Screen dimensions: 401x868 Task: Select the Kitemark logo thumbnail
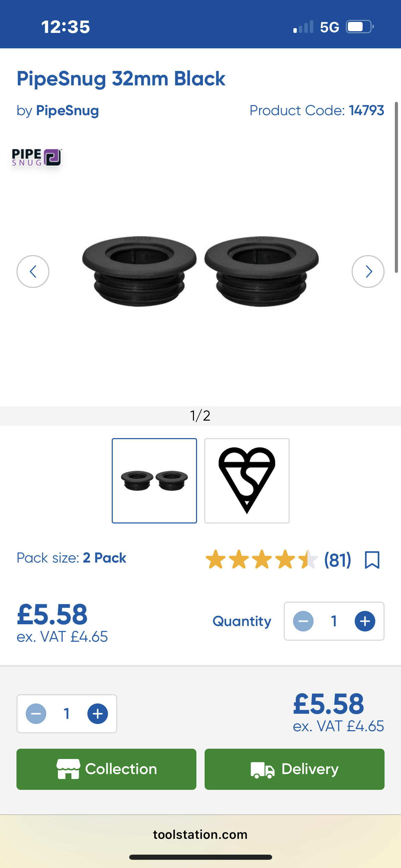pos(247,481)
